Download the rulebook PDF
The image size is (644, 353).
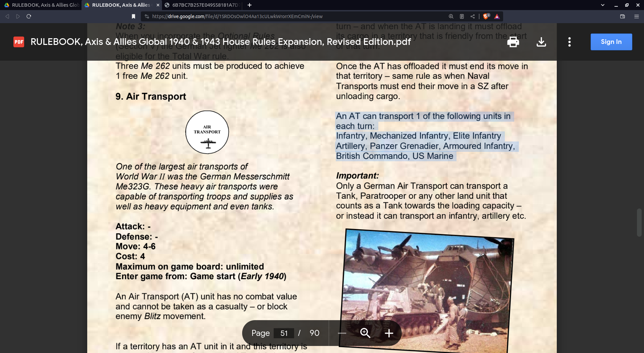pyautogui.click(x=541, y=42)
